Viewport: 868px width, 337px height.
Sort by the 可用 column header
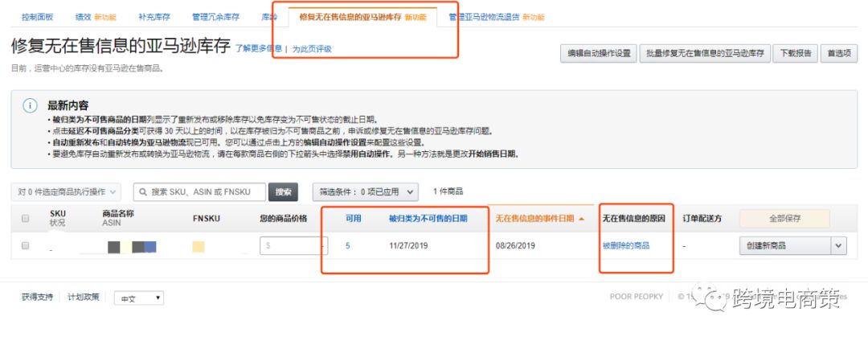pos(353,219)
